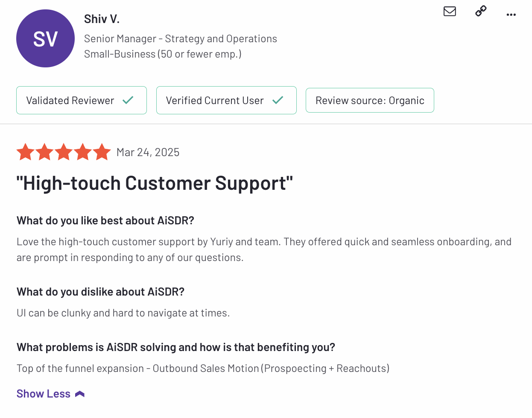Click the upward chevron next to Show Less
532x418 pixels.
80,394
